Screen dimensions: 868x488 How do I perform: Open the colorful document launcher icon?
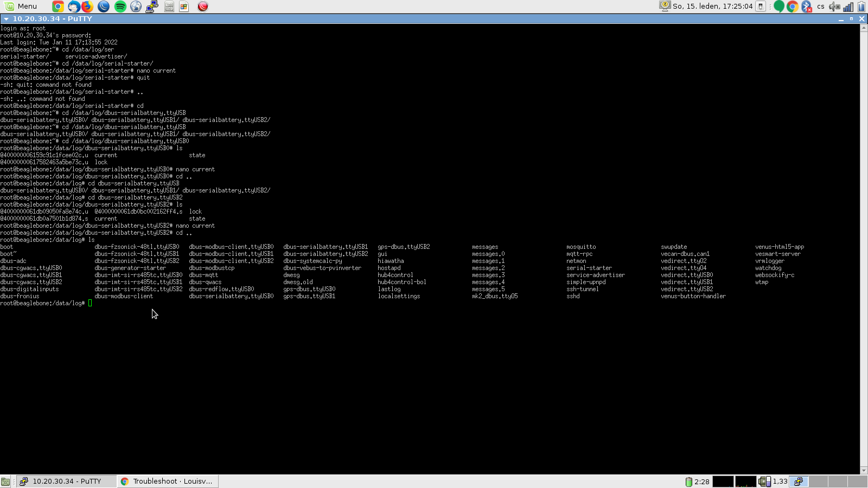[x=184, y=7]
